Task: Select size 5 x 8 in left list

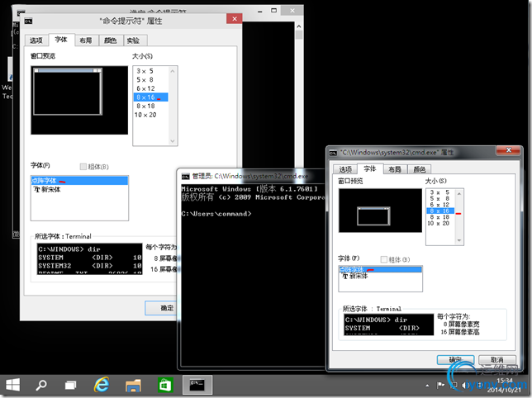Action: (x=150, y=79)
